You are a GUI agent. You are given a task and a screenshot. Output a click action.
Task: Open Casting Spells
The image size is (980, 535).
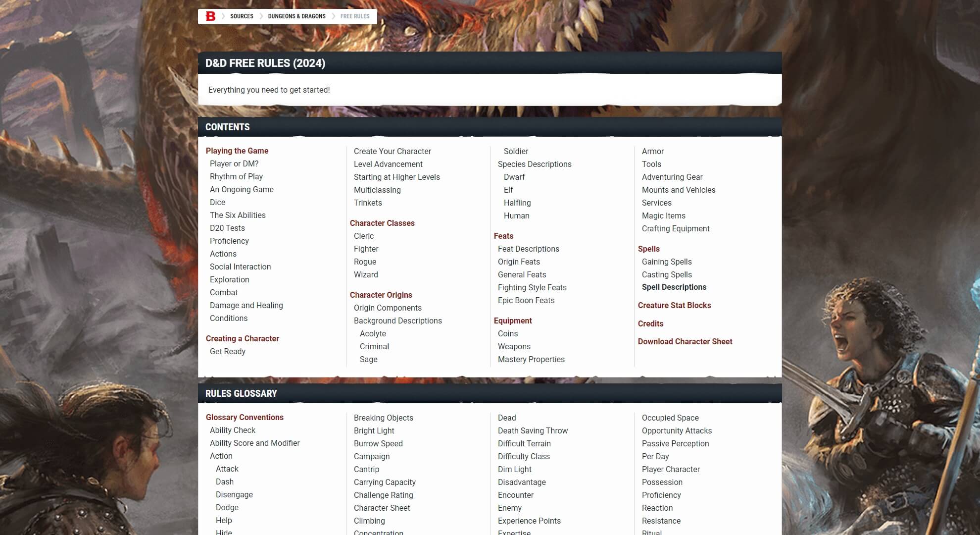click(x=667, y=274)
